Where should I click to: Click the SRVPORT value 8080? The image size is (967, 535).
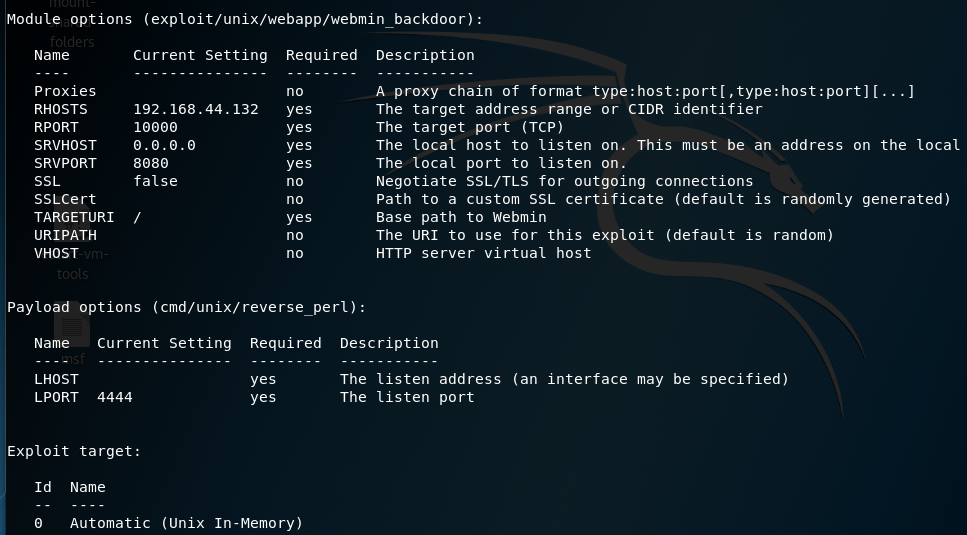click(150, 163)
